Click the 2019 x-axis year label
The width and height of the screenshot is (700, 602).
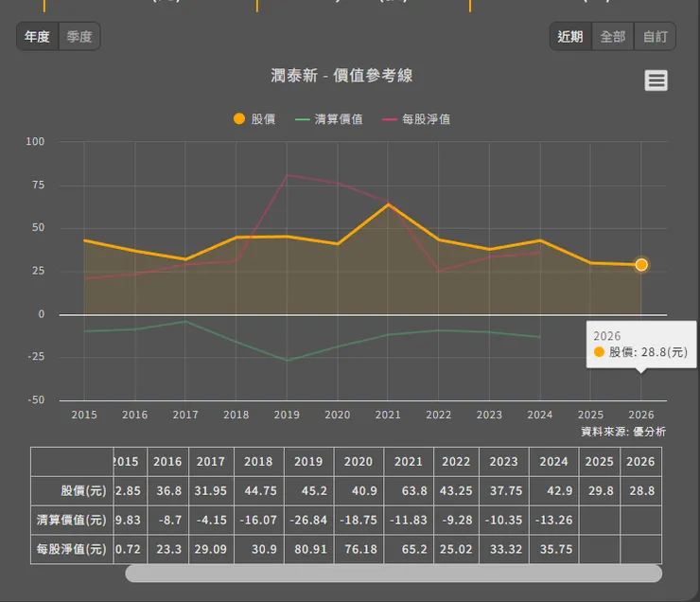[x=287, y=415]
